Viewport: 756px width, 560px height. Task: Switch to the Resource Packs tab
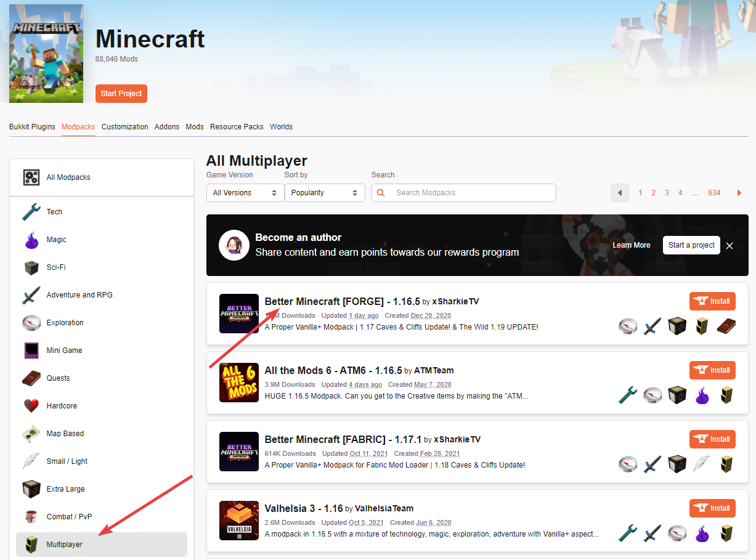point(237,127)
